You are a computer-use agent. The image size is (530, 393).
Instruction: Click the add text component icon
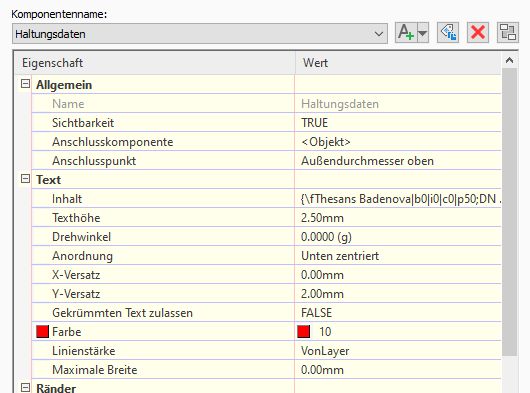tap(406, 33)
